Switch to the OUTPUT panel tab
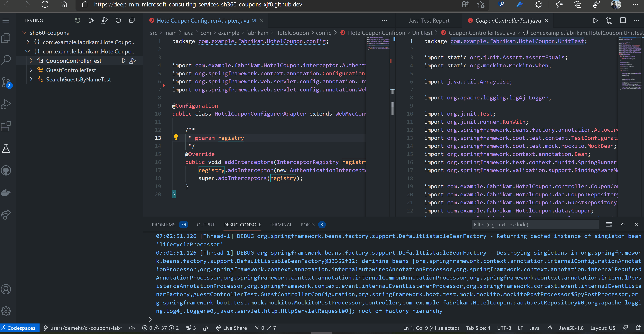 [206, 225]
